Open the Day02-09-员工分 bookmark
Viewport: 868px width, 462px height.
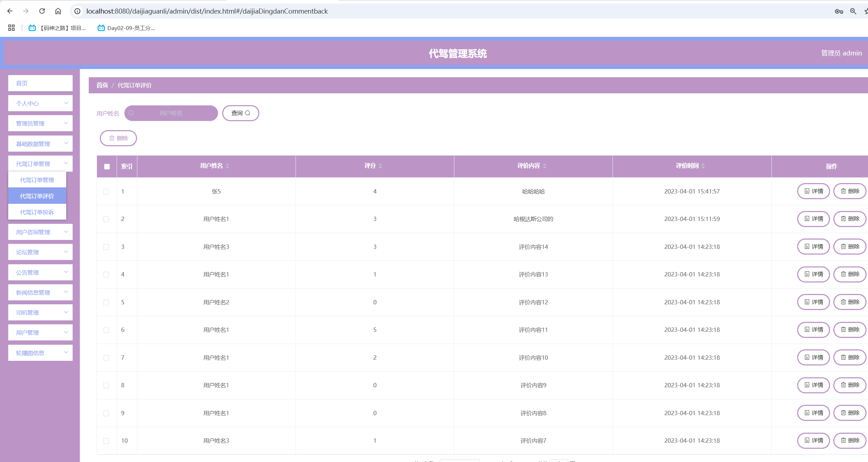[126, 28]
